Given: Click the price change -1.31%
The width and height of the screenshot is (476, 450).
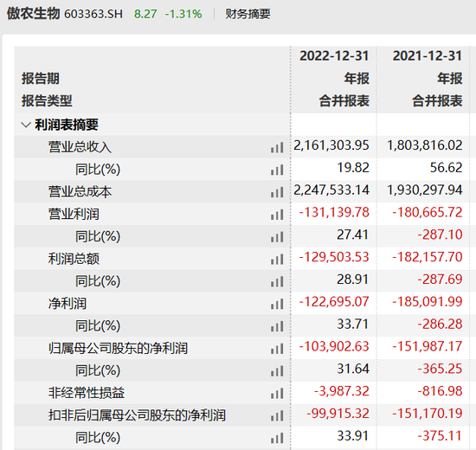Looking at the screenshot, I should pos(183,14).
